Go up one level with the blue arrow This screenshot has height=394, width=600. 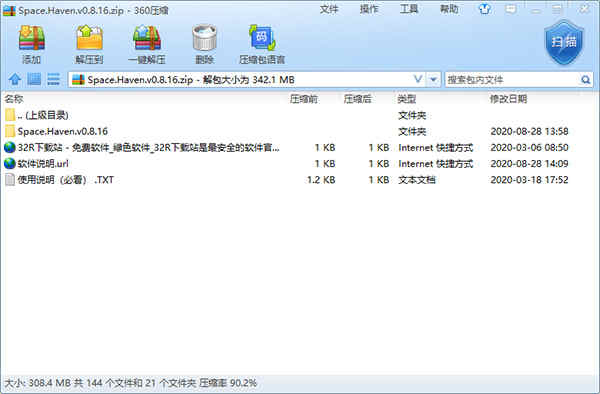coord(15,80)
